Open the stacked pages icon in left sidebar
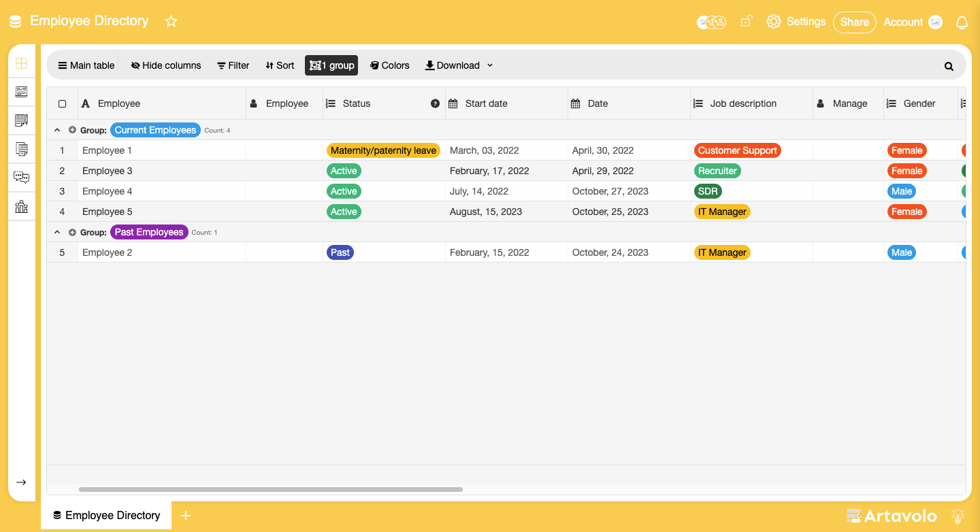 [x=21, y=149]
